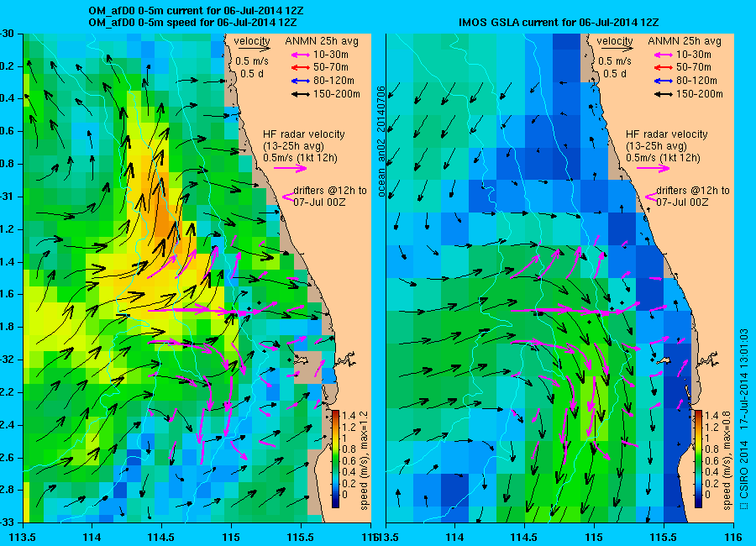Click the '50-70m' label in left legend
The width and height of the screenshot is (756, 546).
pyautogui.click(x=331, y=67)
